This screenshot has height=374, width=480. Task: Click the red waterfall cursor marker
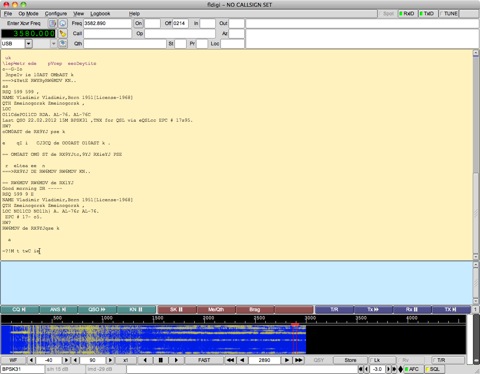coord(295,324)
